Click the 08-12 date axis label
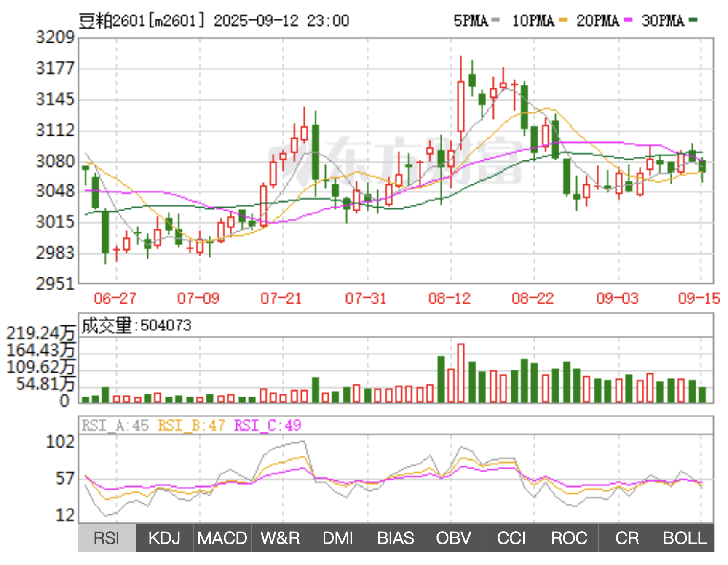 (449, 298)
